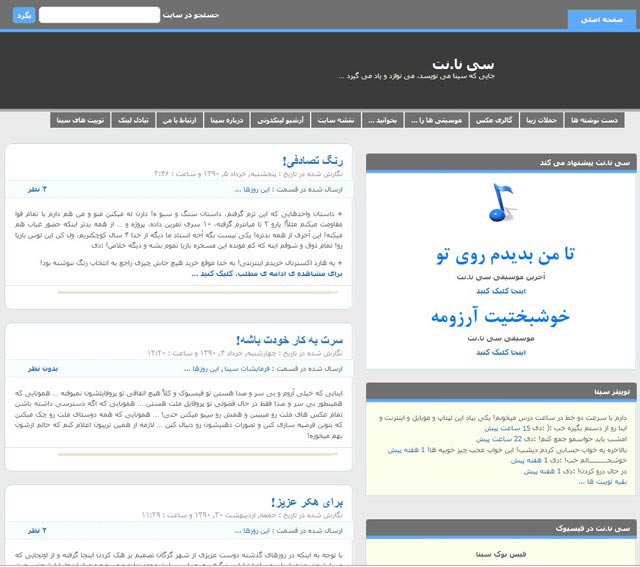The height and width of the screenshot is (567, 640).
Task: Open 'توییت های سینا' menu item
Action: coord(82,120)
